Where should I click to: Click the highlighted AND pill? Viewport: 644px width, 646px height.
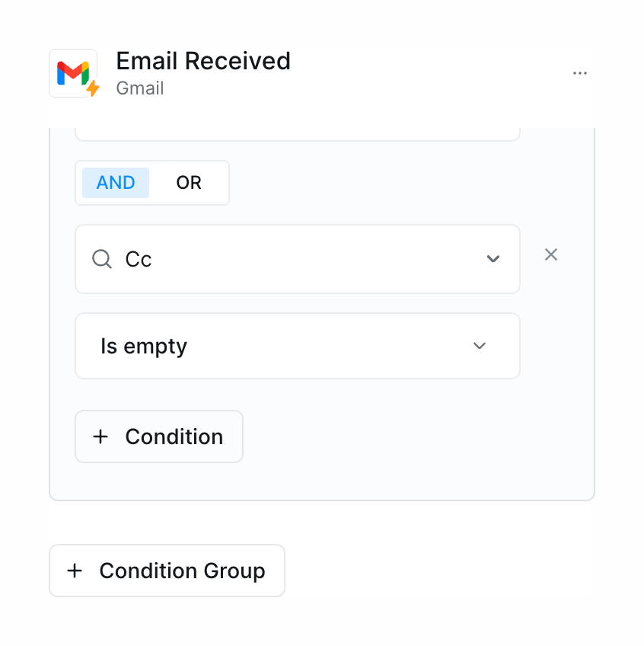click(x=116, y=183)
